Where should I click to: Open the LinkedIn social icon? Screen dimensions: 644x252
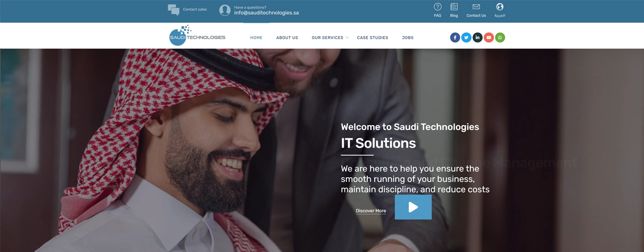[478, 38]
